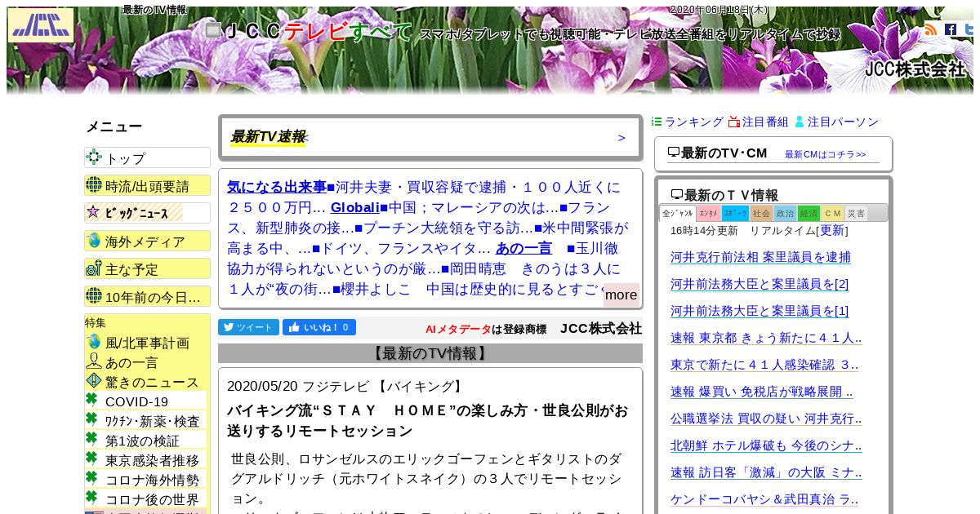Switch to the 政治 tab
This screenshot has width=980, height=514.
785,214
